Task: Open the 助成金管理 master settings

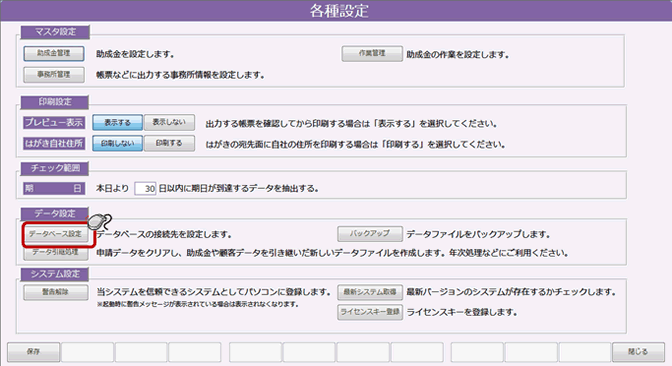Action: [x=54, y=54]
